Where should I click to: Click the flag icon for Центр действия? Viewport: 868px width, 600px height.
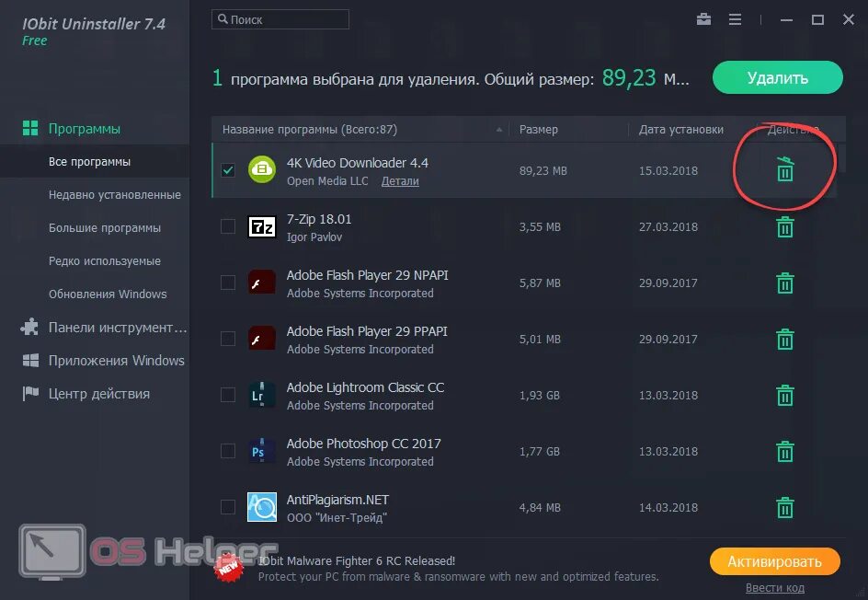point(30,393)
